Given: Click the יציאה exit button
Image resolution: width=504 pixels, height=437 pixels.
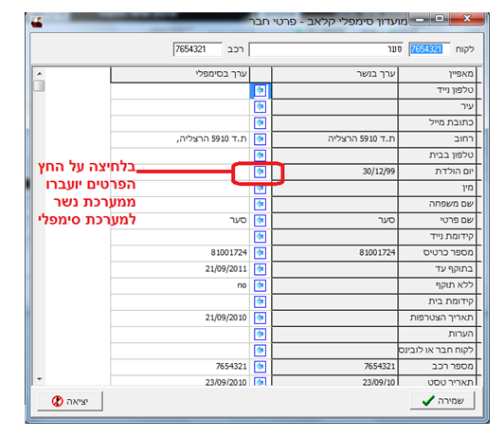Looking at the screenshot, I should click(x=70, y=401).
